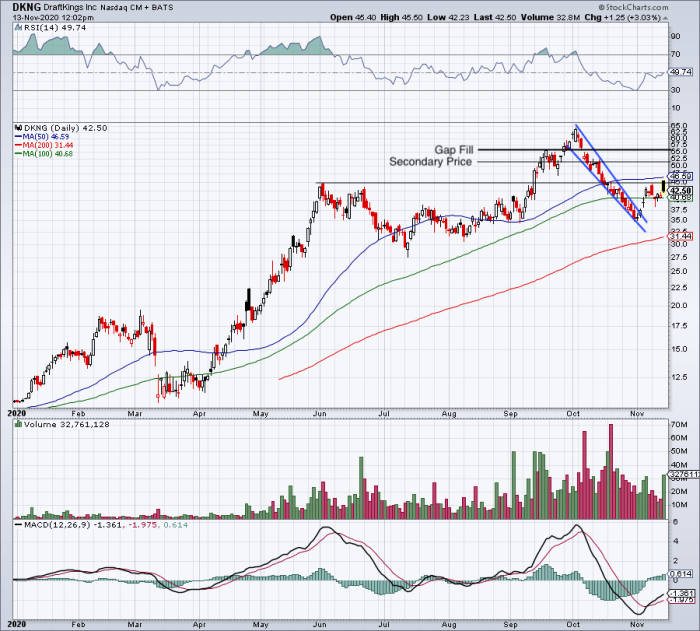Click the green MA(100) legend line marker
Screen dimensions: 700x631
click(x=18, y=154)
